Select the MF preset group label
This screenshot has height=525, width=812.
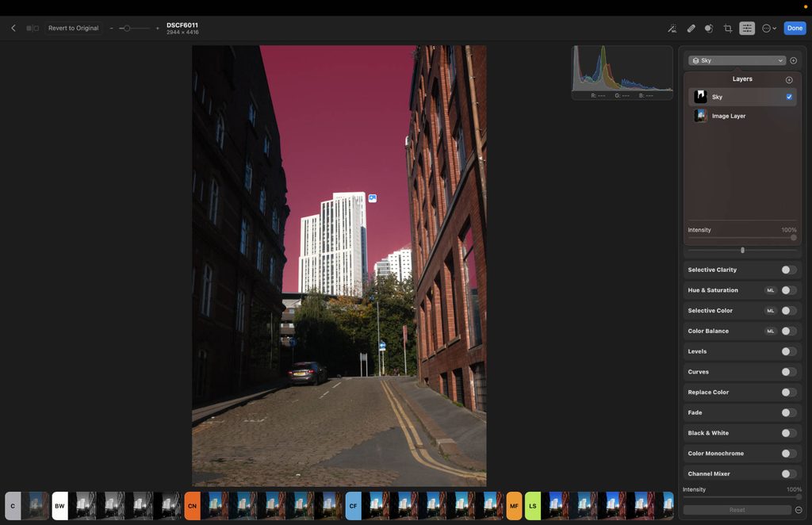click(514, 506)
